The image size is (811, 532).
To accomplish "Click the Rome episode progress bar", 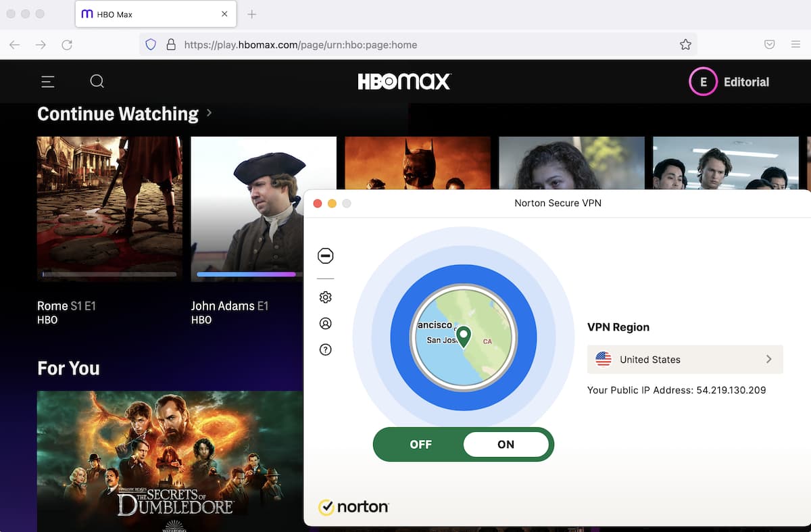I will 109,274.
